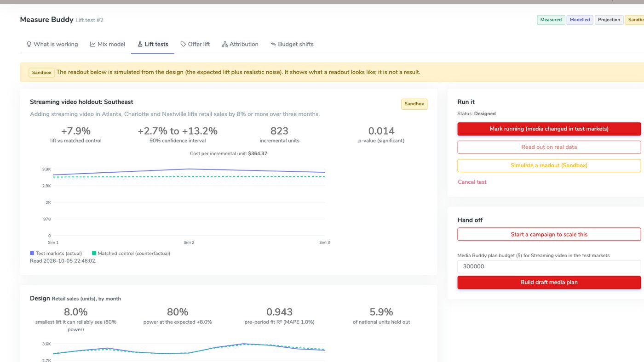Click the 823 incremental units value
This screenshot has height=362, width=644.
pos(279,131)
